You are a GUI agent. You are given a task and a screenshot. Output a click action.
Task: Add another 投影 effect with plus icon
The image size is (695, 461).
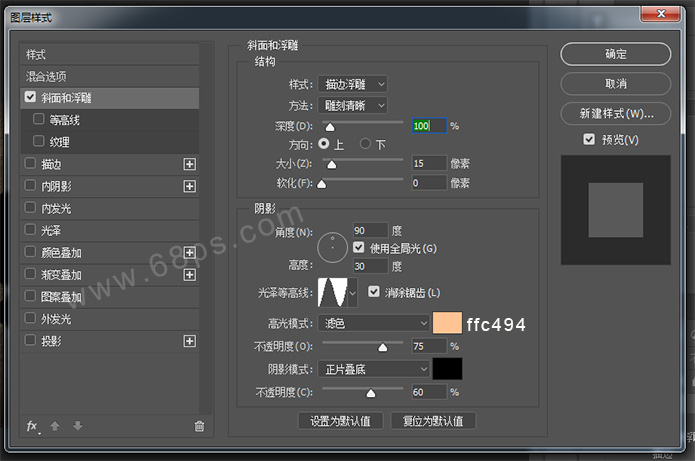pyautogui.click(x=190, y=341)
